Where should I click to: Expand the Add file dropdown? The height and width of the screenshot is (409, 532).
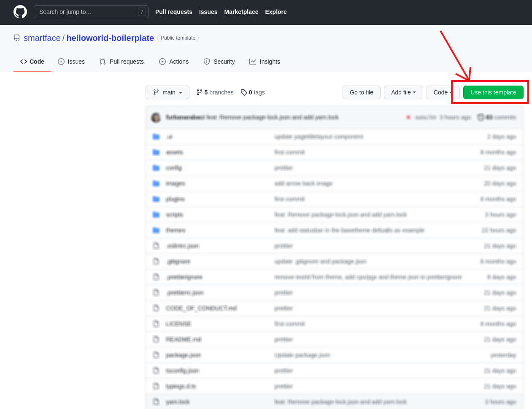(403, 92)
